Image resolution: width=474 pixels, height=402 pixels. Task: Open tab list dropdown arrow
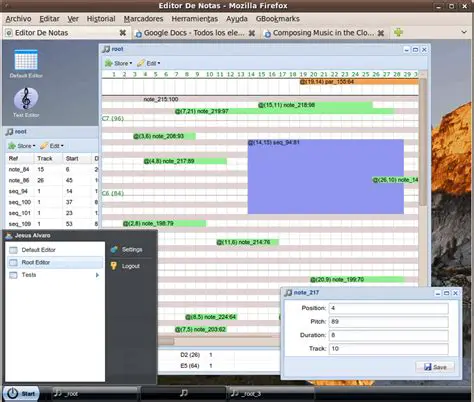[464, 32]
